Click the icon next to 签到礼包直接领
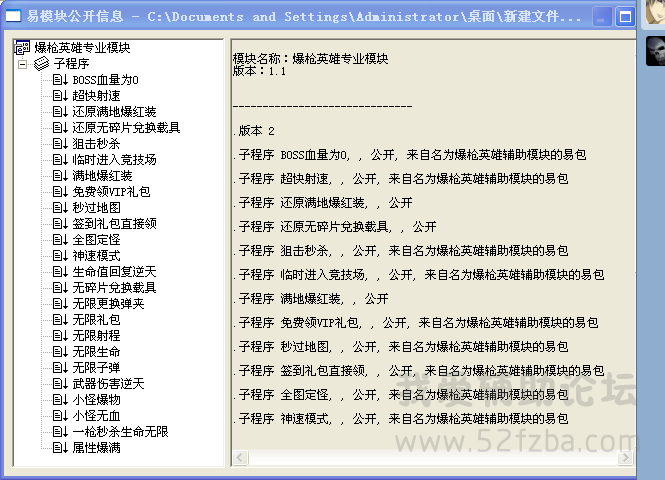The width and height of the screenshot is (665, 480). (x=60, y=223)
